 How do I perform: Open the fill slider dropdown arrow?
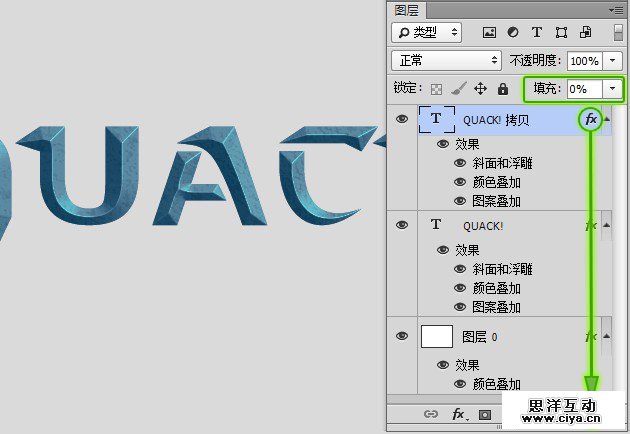(x=612, y=88)
